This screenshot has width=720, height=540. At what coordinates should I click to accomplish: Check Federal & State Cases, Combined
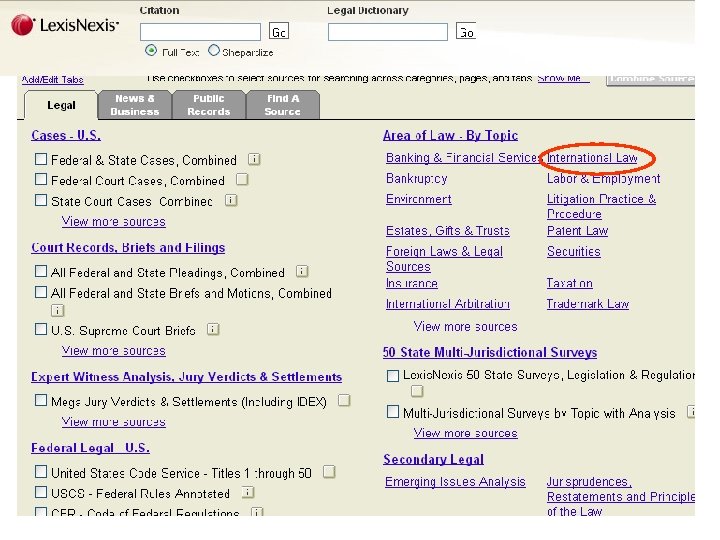click(x=41, y=159)
